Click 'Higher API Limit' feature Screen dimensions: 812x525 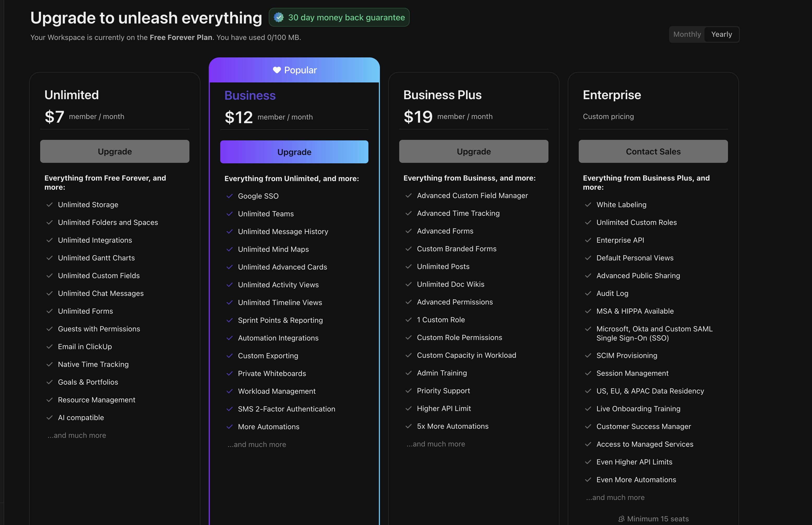click(444, 408)
